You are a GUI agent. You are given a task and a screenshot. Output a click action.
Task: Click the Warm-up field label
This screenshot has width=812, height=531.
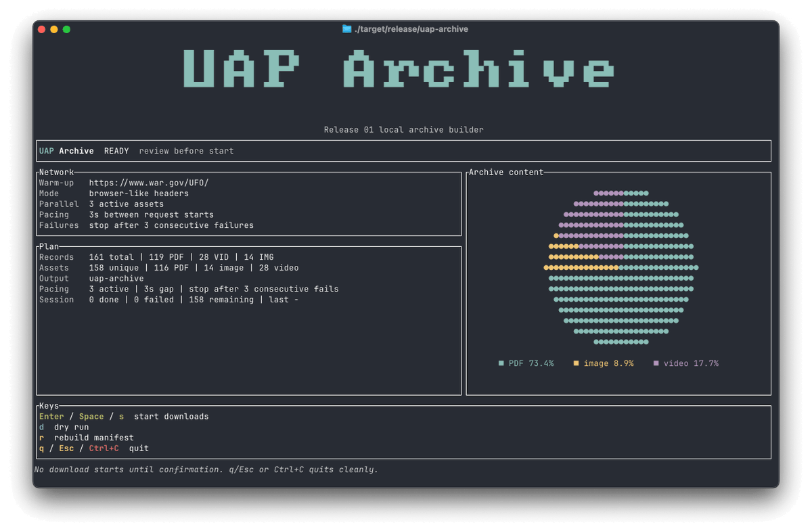56,183
